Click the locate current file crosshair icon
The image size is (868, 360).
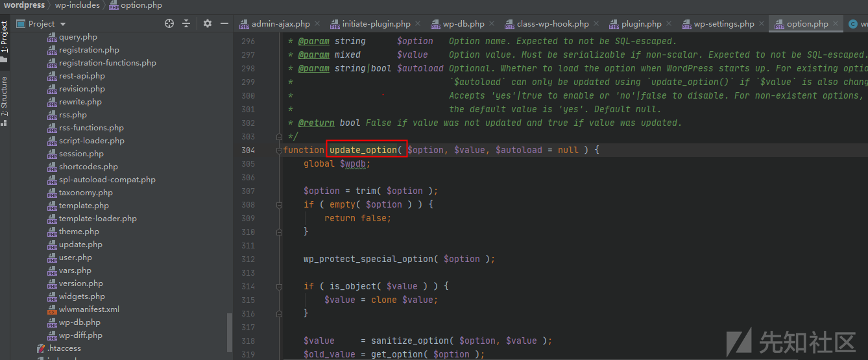point(169,23)
